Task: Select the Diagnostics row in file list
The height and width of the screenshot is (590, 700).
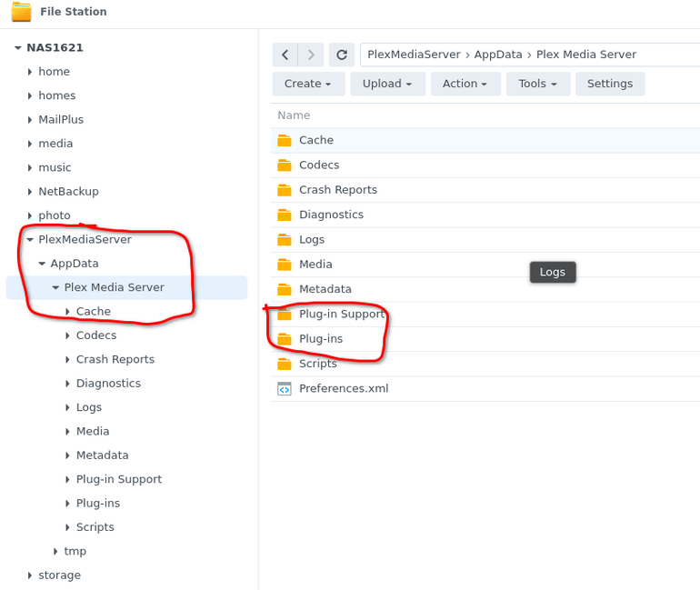Action: click(x=485, y=215)
